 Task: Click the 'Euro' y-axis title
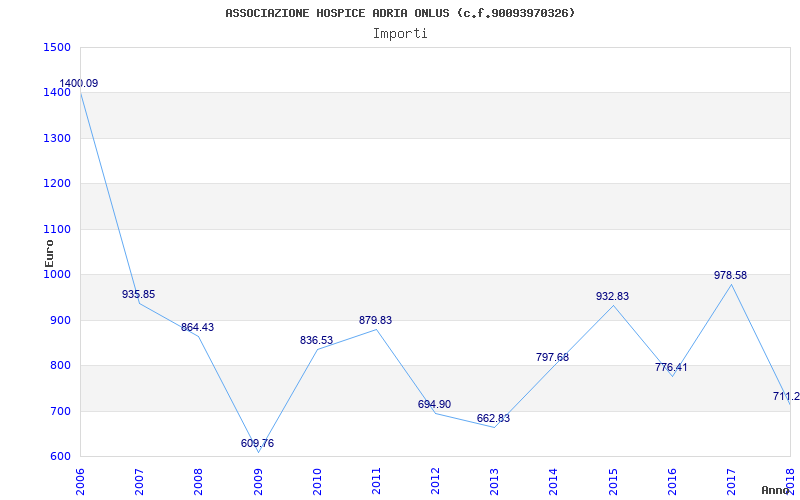coord(49,253)
